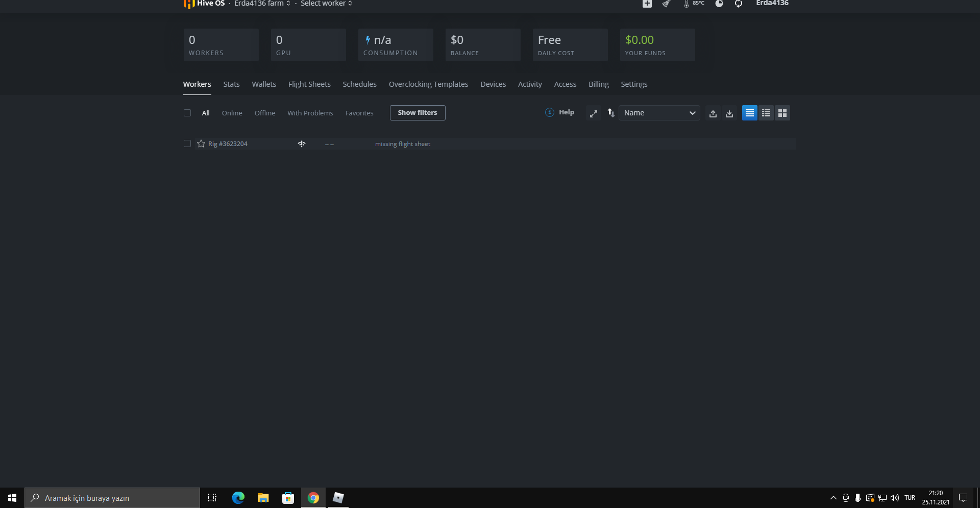
Task: Open Task View on the taskbar
Action: point(212,498)
